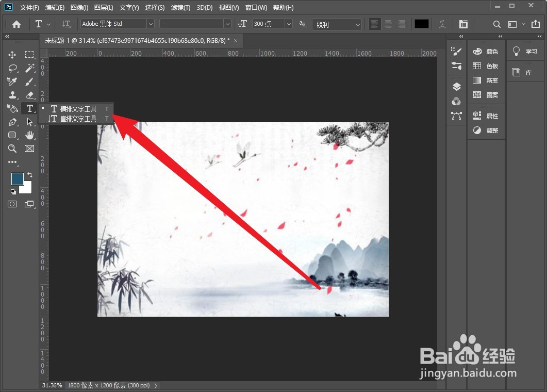Image resolution: width=547 pixels, height=392 pixels.
Task: Select the Path Selection tool
Action: pos(30,122)
